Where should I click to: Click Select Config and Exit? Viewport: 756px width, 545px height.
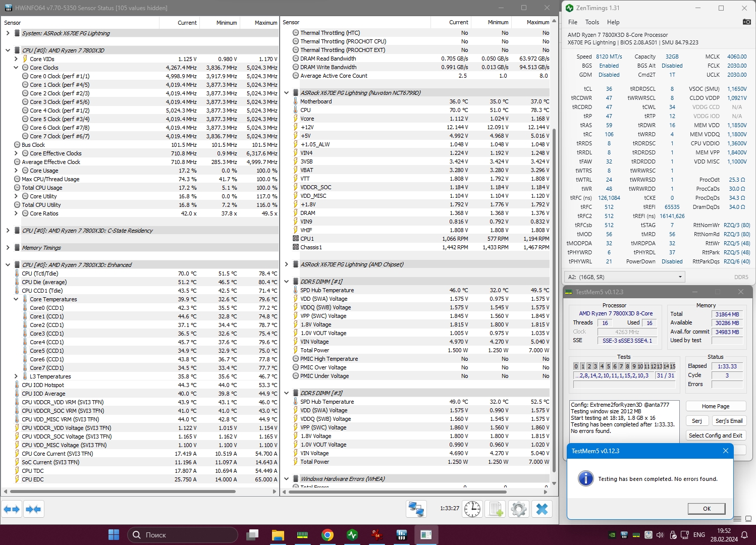point(716,435)
